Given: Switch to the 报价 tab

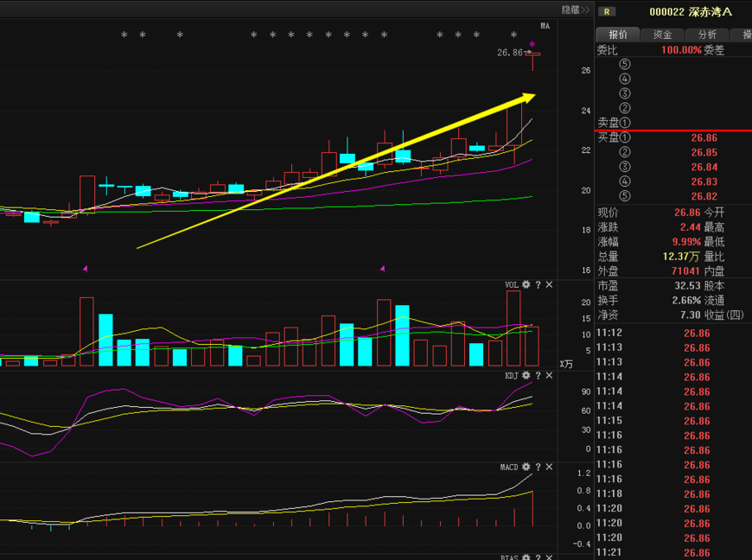Looking at the screenshot, I should click(x=618, y=35).
